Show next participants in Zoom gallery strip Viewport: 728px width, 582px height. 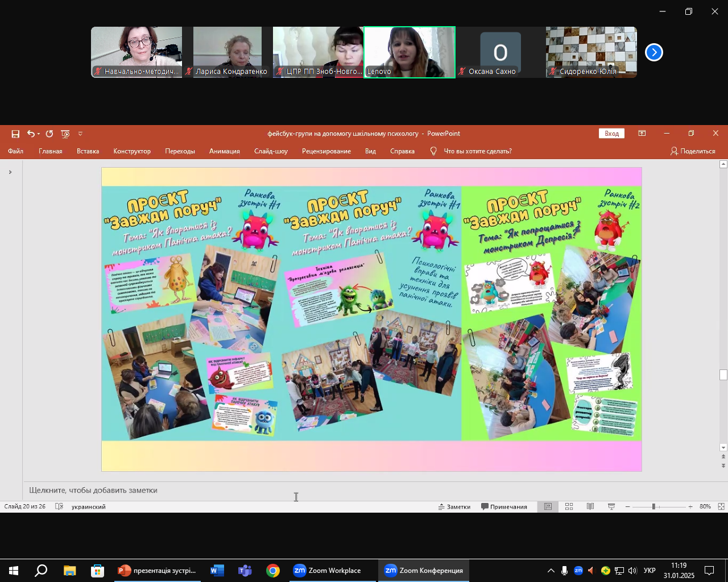click(x=654, y=52)
